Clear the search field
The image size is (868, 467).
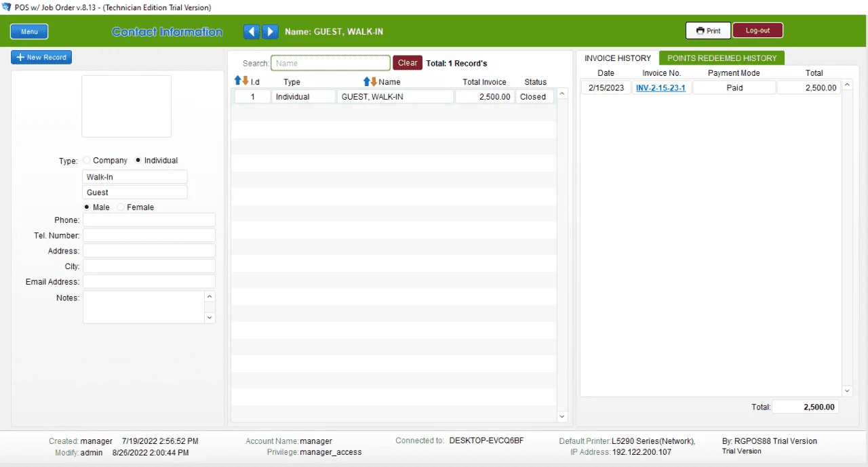pos(408,63)
